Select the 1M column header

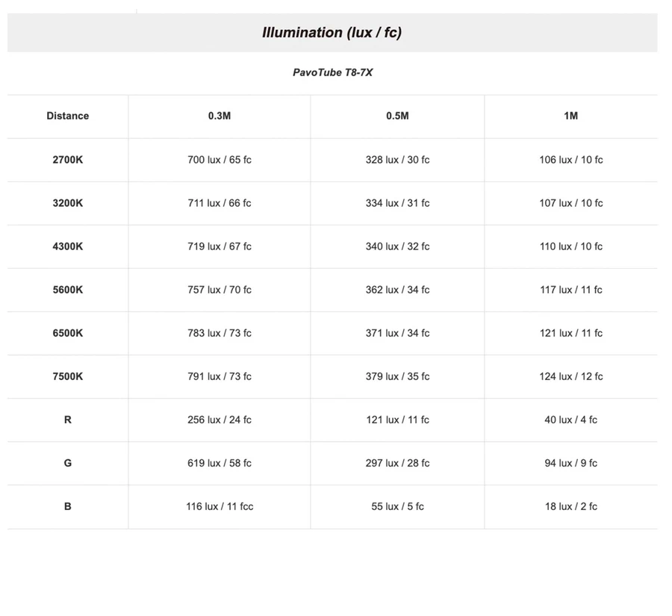click(571, 116)
